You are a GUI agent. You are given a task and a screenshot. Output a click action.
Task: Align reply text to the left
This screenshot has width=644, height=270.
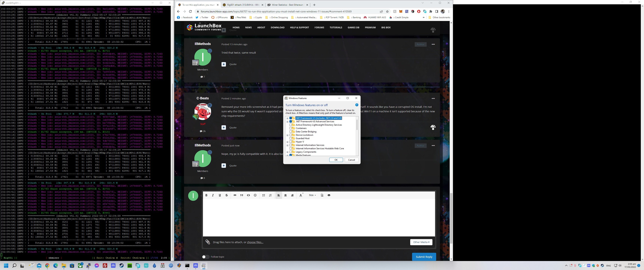pos(279,195)
